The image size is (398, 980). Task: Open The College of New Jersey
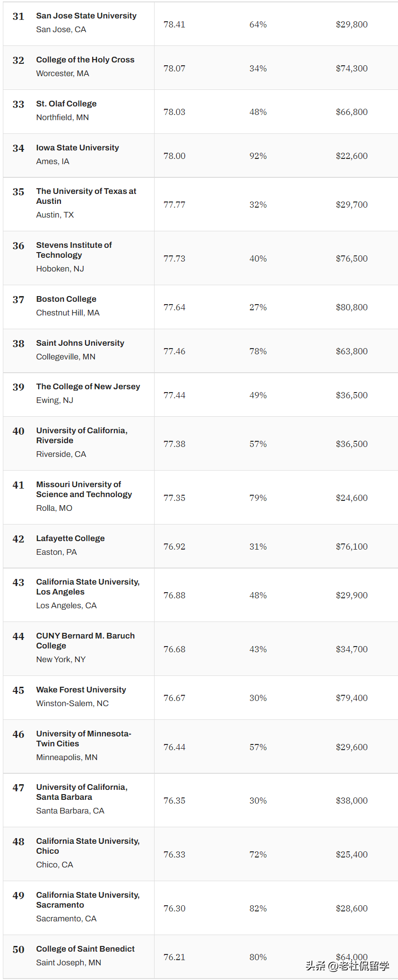click(88, 387)
